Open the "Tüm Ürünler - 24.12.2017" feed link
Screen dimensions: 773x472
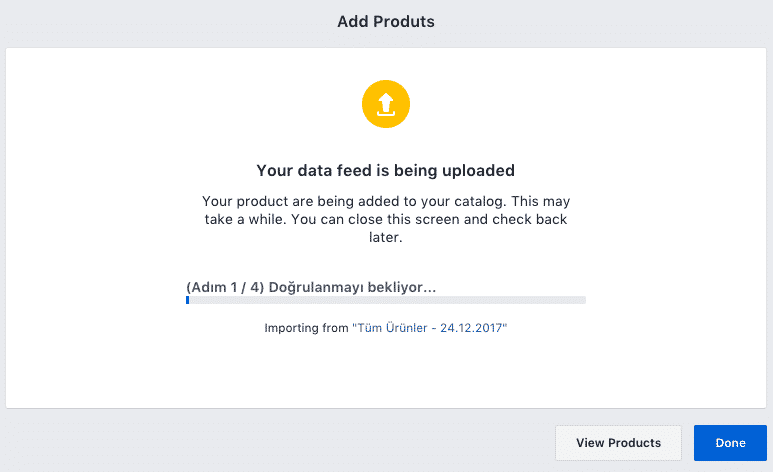429,328
